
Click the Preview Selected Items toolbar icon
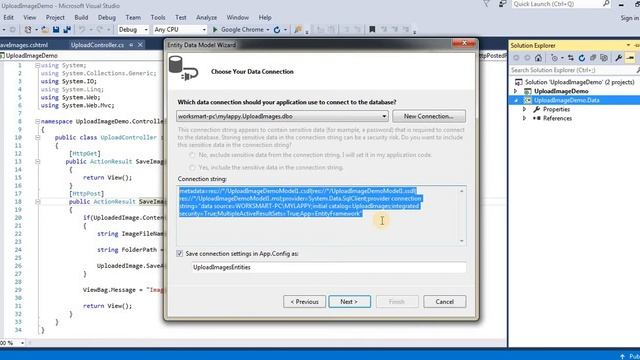pyautogui.click(x=631, y=58)
